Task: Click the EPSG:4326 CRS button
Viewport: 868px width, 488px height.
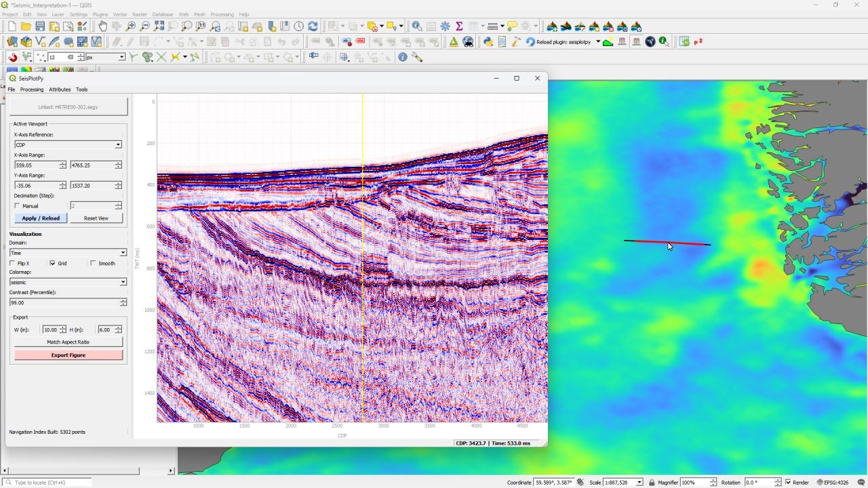Action: coord(832,483)
